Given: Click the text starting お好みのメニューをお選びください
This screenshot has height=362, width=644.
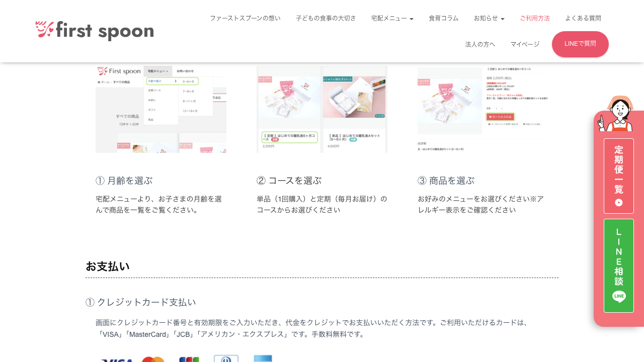Looking at the screenshot, I should coord(480,204).
